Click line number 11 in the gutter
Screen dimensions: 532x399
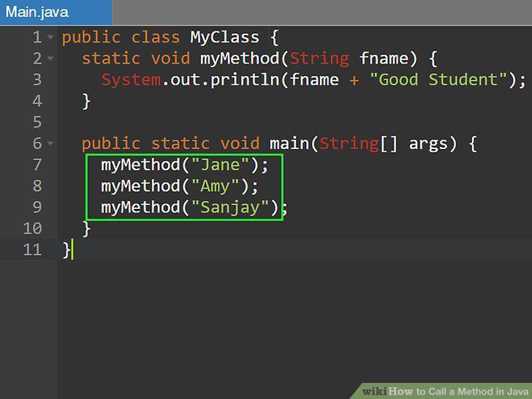[x=33, y=249]
